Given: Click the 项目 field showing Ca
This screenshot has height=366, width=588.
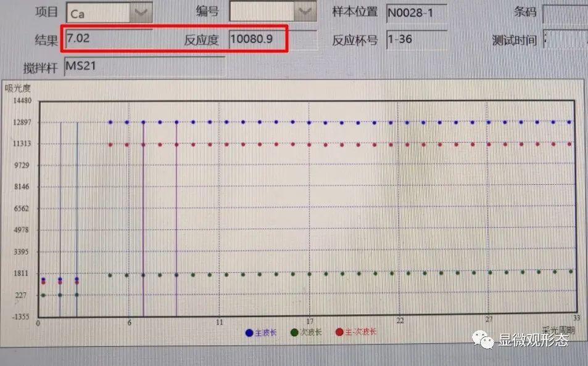Looking at the screenshot, I should coord(99,13).
